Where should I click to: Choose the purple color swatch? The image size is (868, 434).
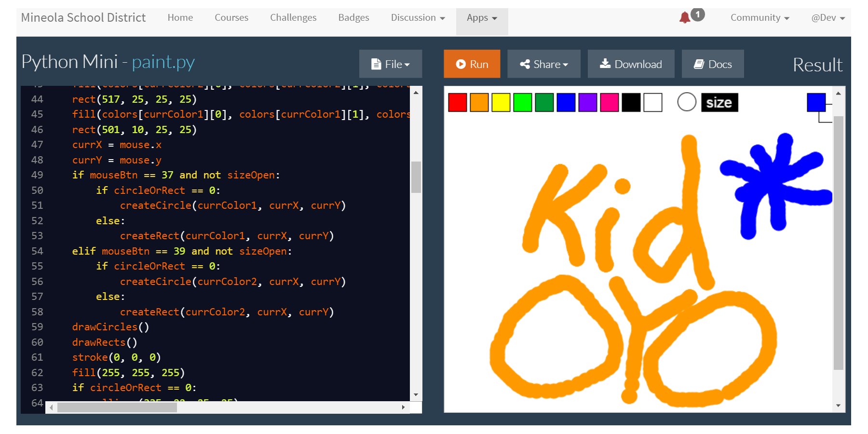coord(588,103)
